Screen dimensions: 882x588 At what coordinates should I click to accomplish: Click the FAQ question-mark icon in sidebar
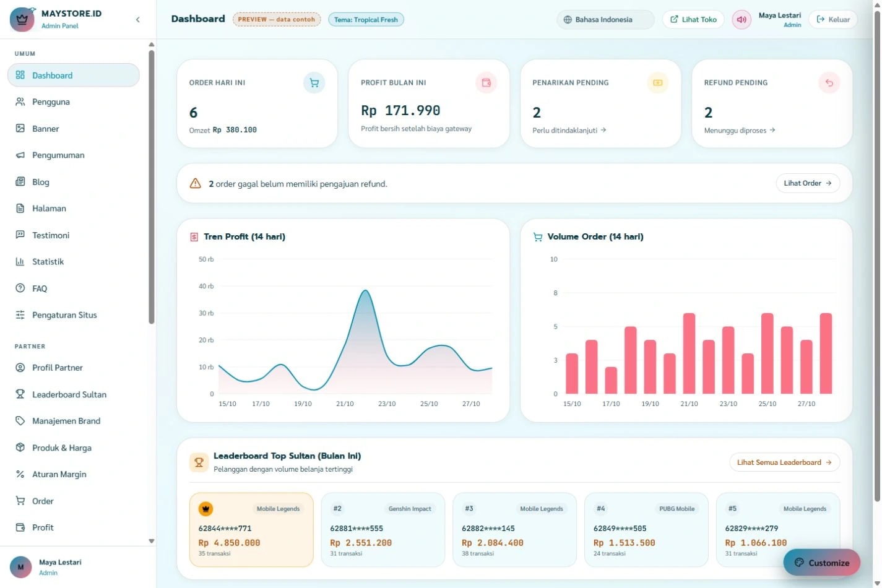point(20,288)
